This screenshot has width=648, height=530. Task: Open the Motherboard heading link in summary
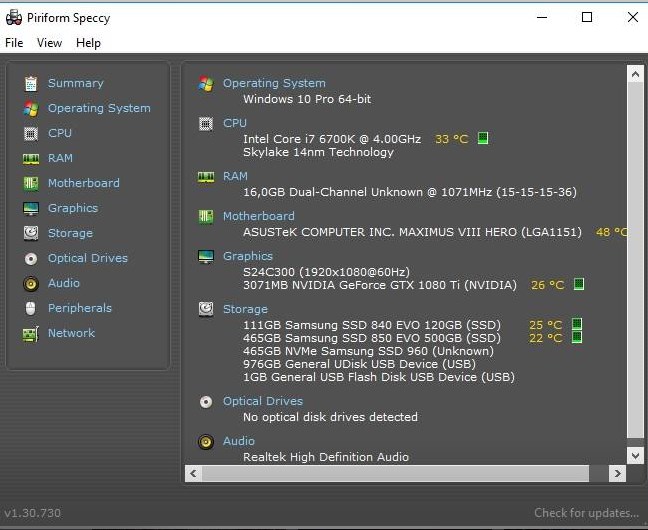coord(259,216)
